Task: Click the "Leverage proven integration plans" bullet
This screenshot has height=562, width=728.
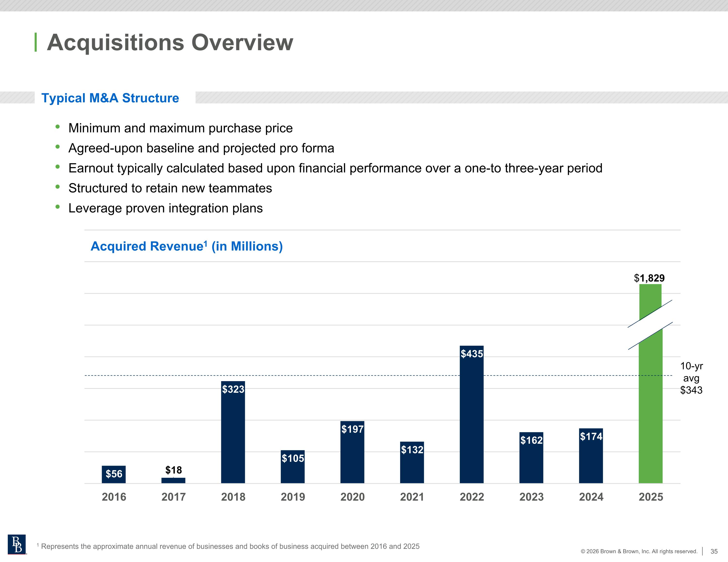Action: [x=165, y=208]
